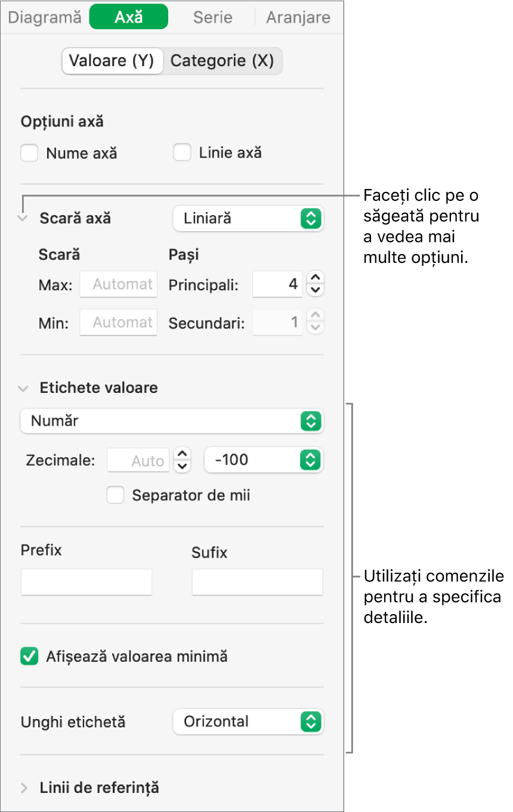Open the Serie tab
The height and width of the screenshot is (812, 513).
tap(211, 17)
